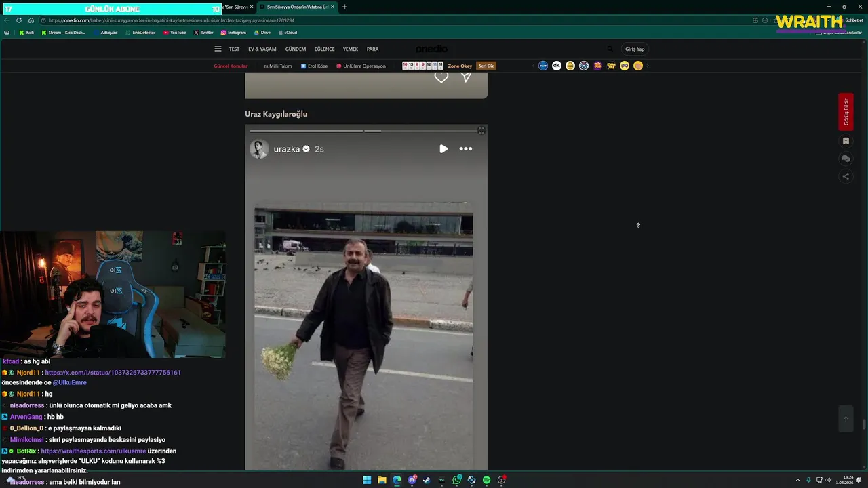
Task: Click the Ünlülere Operasyon topic link
Action: pos(361,66)
